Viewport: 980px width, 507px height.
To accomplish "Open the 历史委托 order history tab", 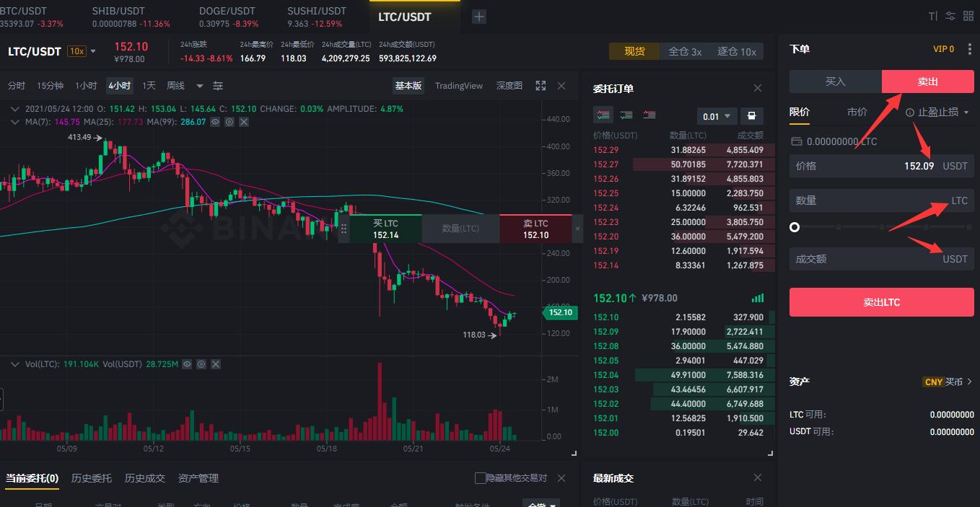I will [92, 478].
